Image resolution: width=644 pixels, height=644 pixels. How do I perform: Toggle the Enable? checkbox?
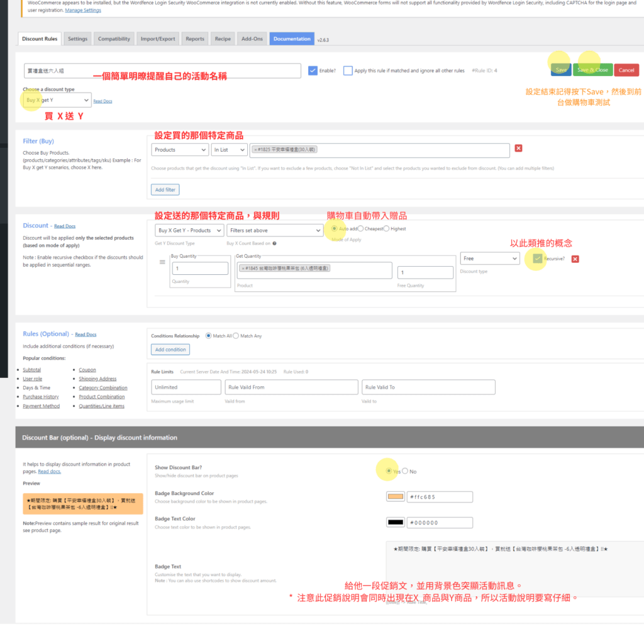[x=313, y=70]
